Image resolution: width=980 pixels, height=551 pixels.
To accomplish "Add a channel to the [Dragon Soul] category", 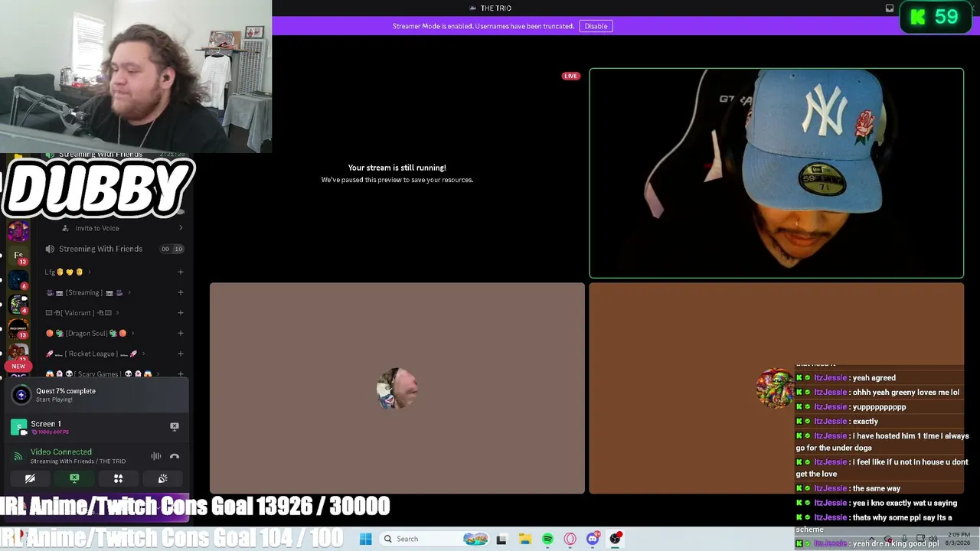I will point(181,333).
